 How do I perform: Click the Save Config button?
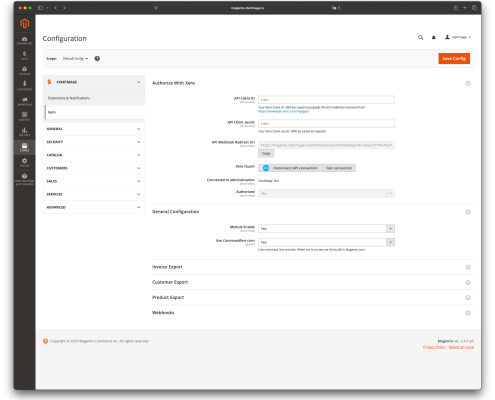click(454, 59)
